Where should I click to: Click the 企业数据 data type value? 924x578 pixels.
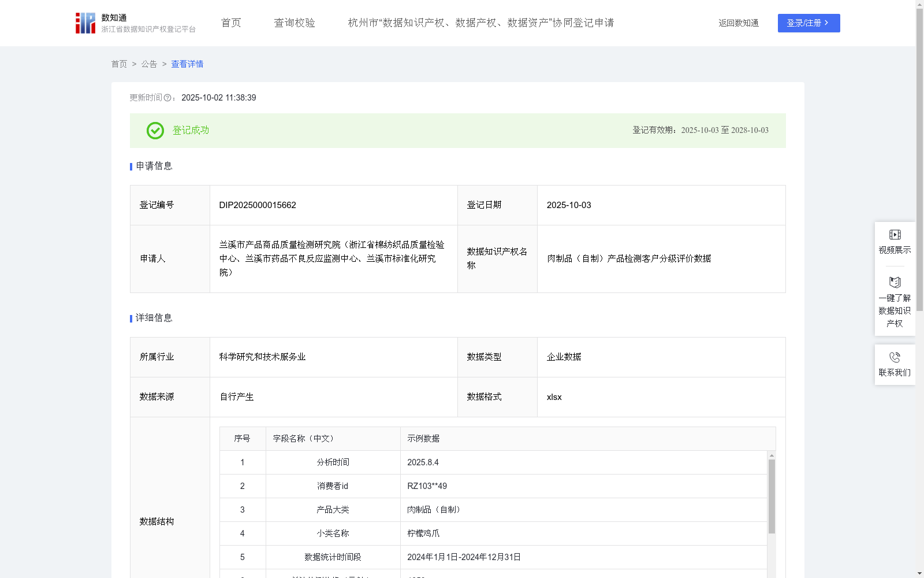coord(564,357)
